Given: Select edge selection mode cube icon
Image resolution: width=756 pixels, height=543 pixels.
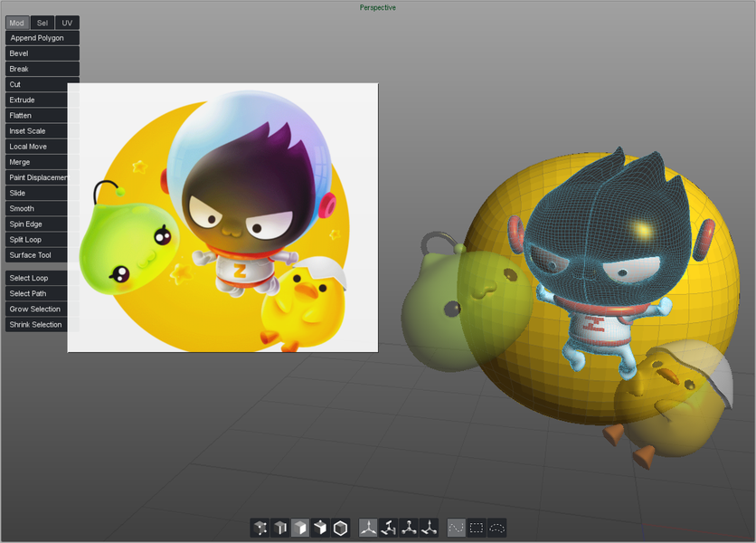Looking at the screenshot, I should 280,528.
